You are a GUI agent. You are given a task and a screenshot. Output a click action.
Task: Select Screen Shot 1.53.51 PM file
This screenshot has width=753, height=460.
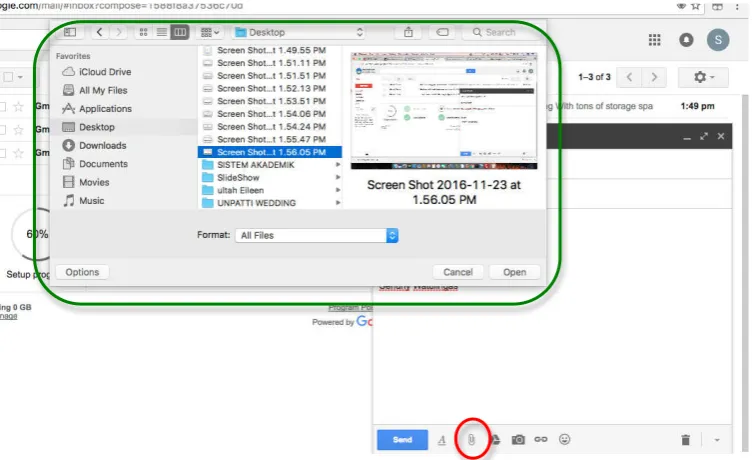click(x=270, y=101)
